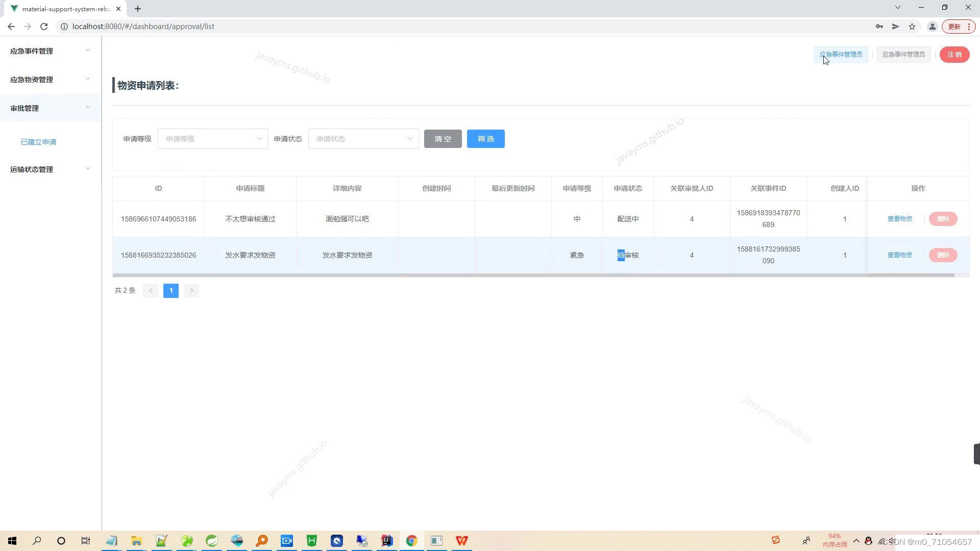Screen dimensions: 980x551
Task: Open Cortana circle icon on taskbar
Action: (61, 541)
